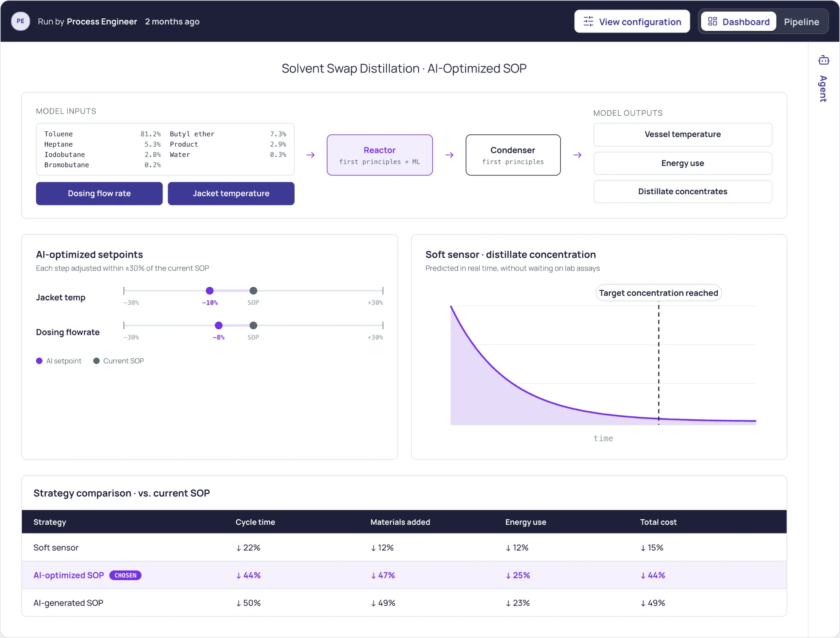Click the Water 0.3% input row
Image resolution: width=840 pixels, height=638 pixels.
coord(228,155)
